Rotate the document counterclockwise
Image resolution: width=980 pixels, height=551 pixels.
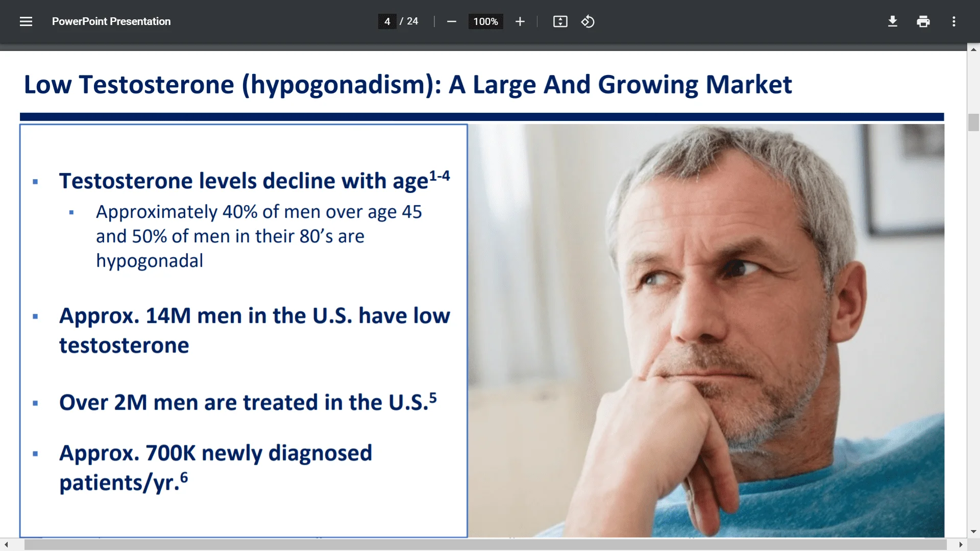click(587, 21)
